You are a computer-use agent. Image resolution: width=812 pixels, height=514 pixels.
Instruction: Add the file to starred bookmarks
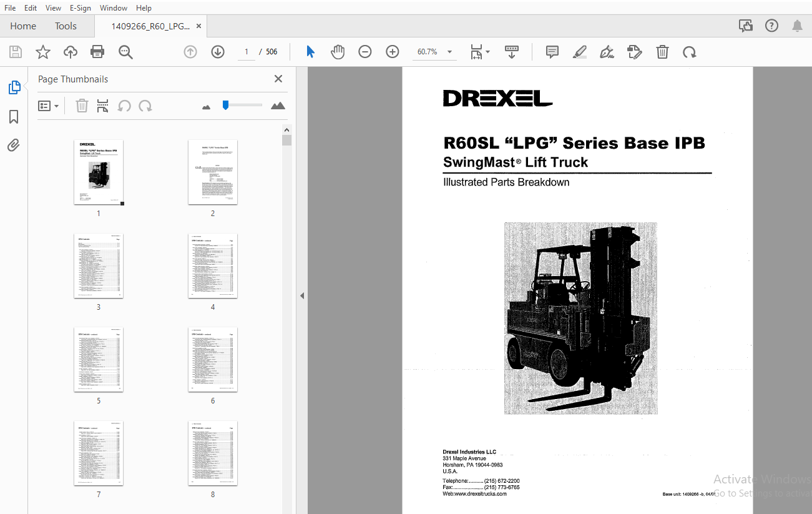coord(42,52)
